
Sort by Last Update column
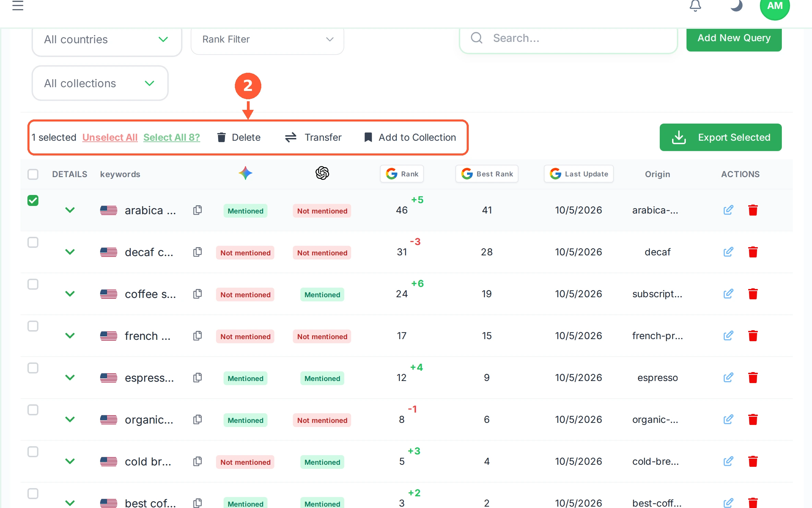[x=579, y=174]
